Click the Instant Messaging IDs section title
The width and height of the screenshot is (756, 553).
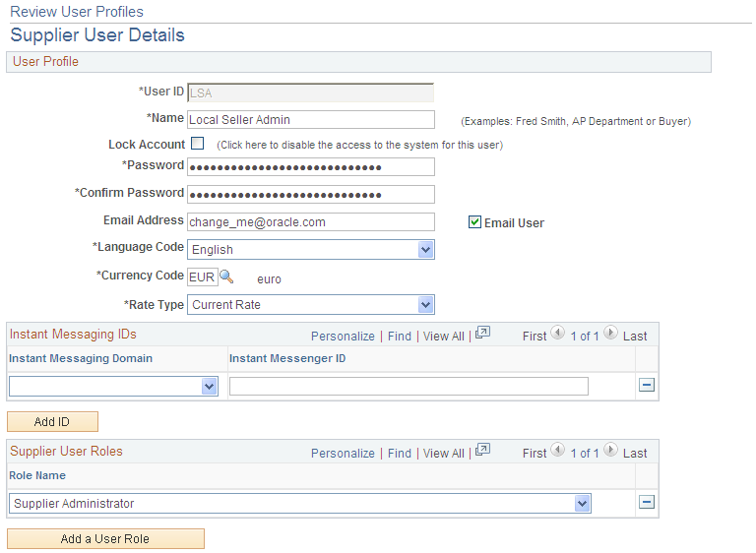coord(73,335)
